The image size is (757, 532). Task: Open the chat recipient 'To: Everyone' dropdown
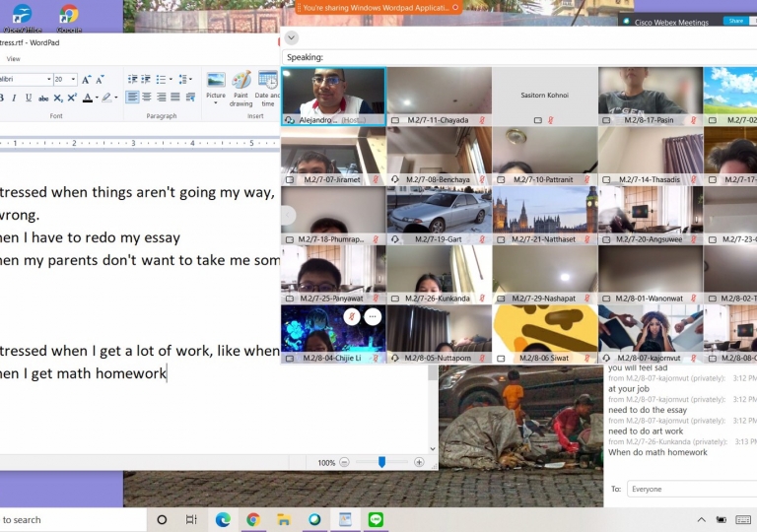coord(691,489)
